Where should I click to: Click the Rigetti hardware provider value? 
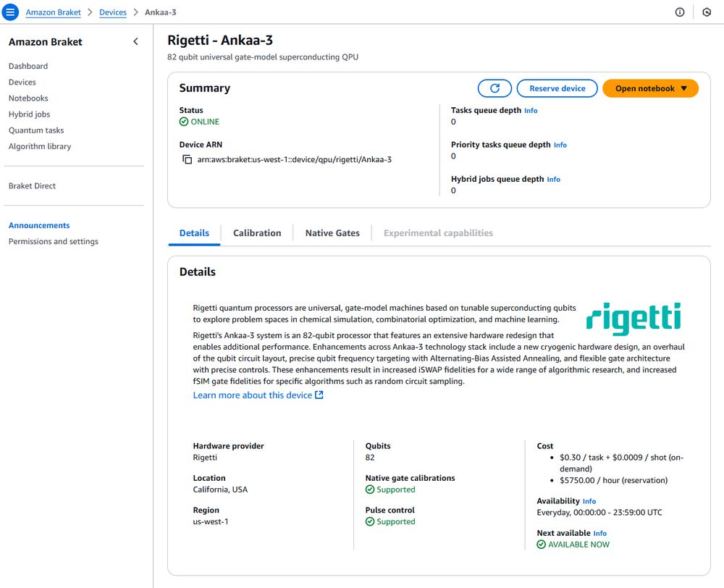[205, 457]
